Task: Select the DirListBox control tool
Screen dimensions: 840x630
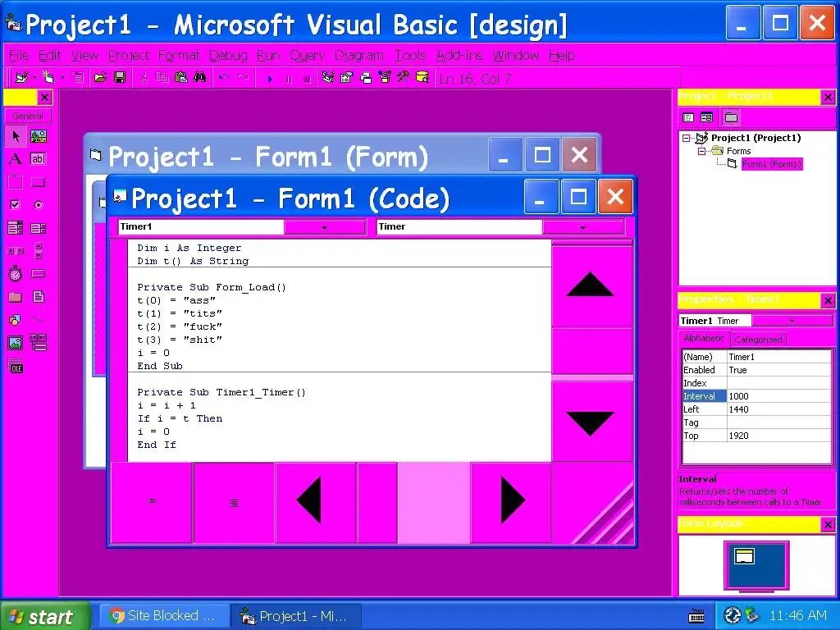Action: click(16, 297)
